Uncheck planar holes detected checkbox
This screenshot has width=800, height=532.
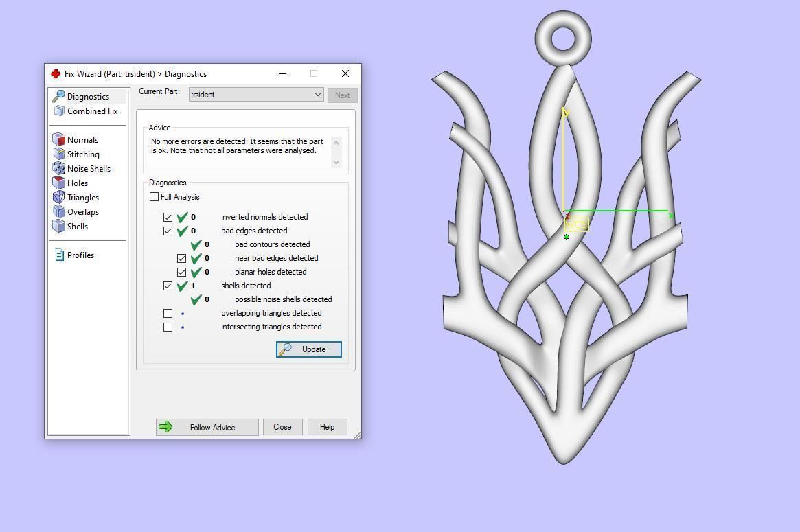coord(182,272)
